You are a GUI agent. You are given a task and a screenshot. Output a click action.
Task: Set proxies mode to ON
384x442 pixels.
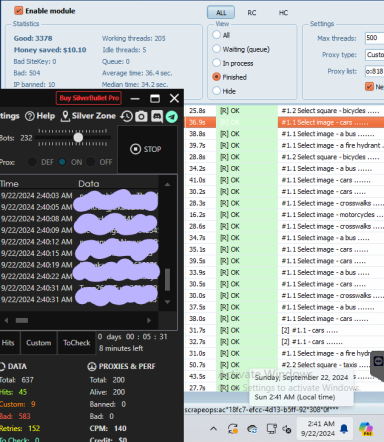coord(62,162)
